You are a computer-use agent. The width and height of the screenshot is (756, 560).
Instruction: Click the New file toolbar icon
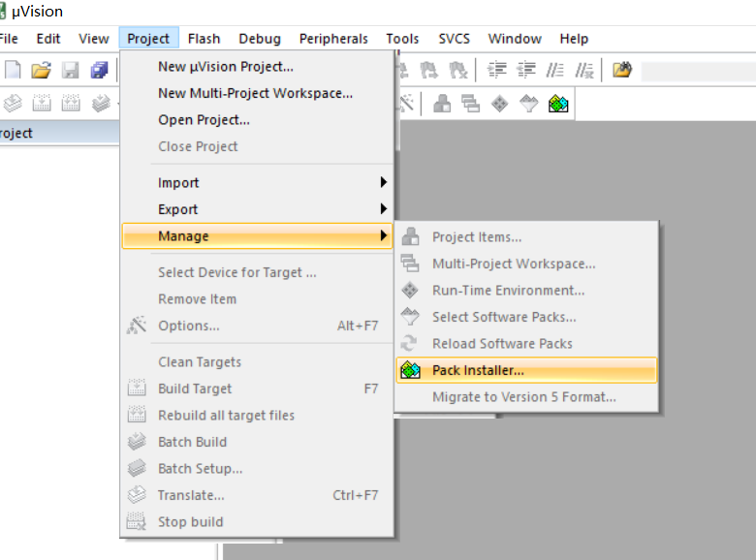pyautogui.click(x=13, y=70)
